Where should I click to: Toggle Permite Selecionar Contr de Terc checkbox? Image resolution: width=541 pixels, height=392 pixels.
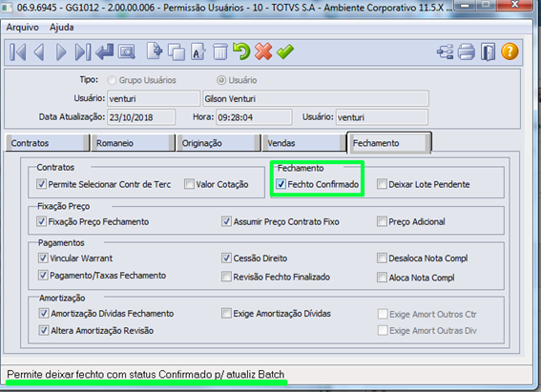[x=41, y=184]
